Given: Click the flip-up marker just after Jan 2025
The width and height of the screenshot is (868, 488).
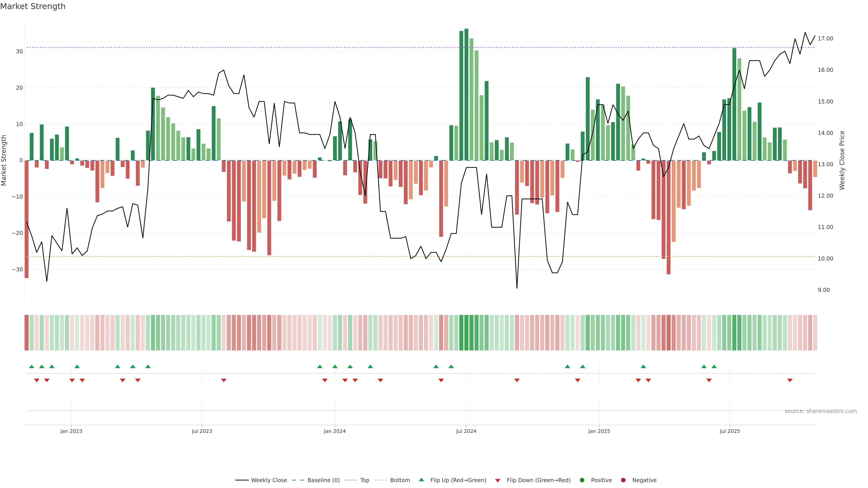Looking at the screenshot, I should click(x=643, y=366).
